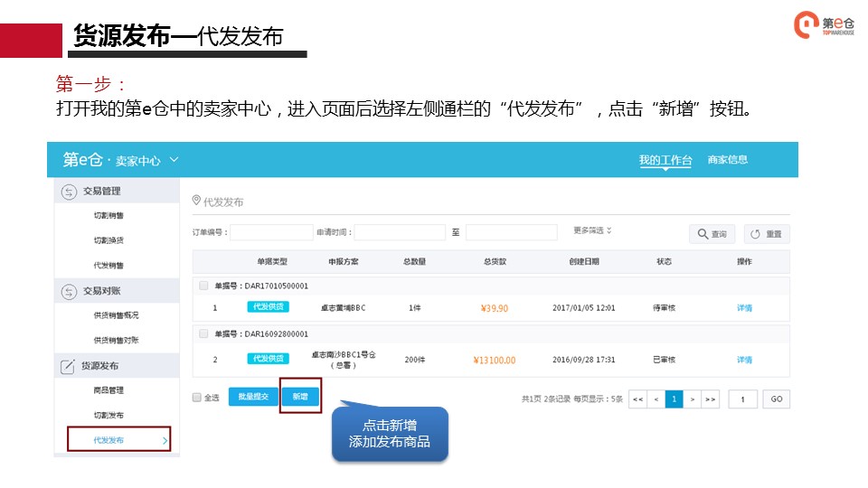Click the 单据类型 column header
Viewport: 868px width, 488px height.
(272, 262)
